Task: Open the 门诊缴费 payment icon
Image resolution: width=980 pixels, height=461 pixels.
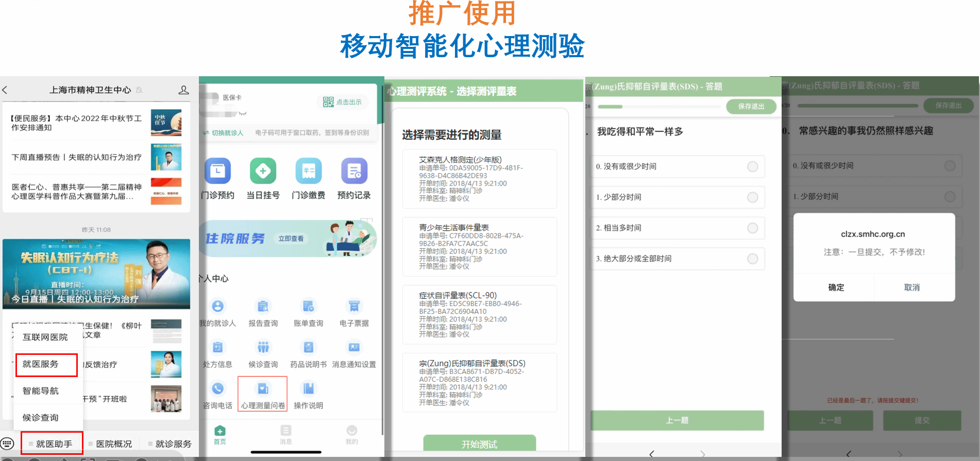Action: (308, 172)
